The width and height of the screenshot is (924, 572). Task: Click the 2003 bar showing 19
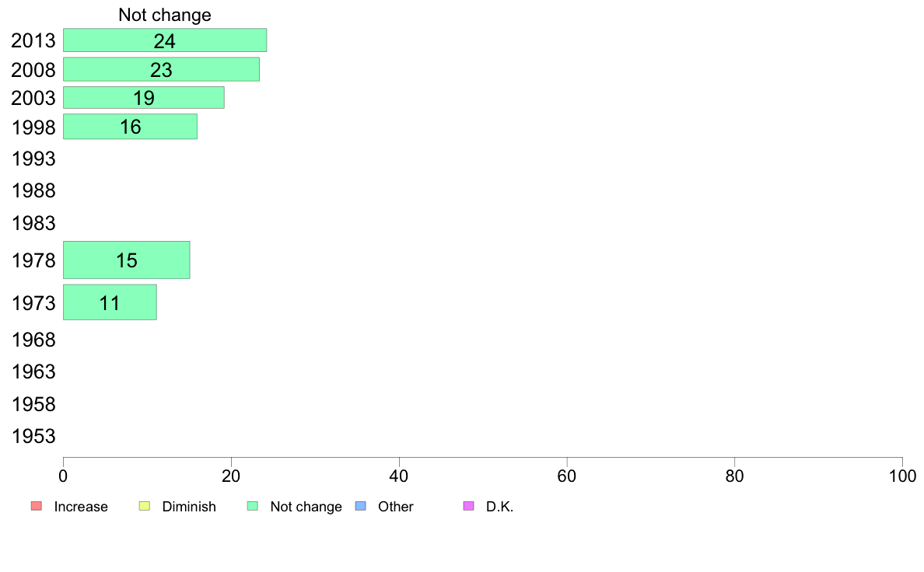coord(144,98)
